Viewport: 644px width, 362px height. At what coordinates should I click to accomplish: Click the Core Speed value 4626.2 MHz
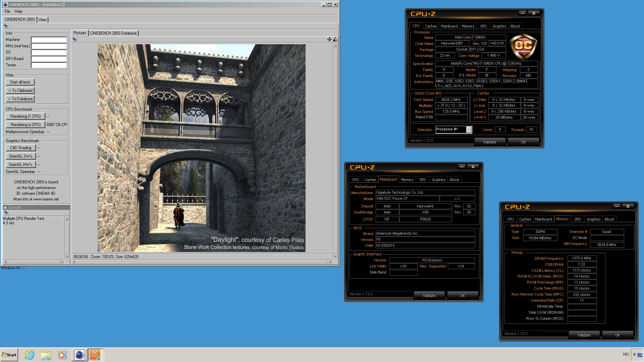pos(451,100)
